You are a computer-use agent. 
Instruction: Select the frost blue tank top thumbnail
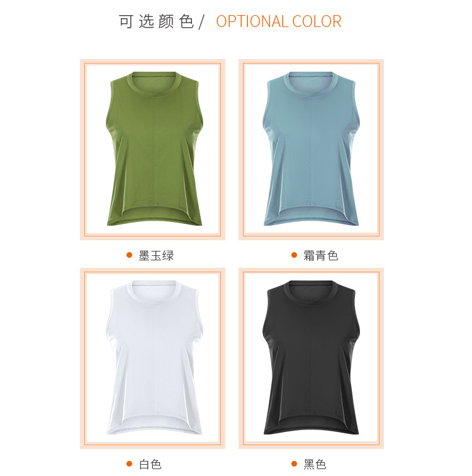point(311,148)
